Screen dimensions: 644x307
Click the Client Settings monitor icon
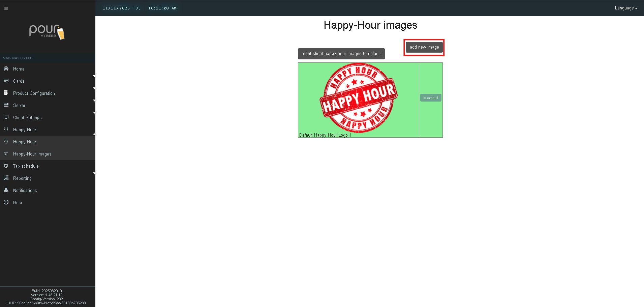point(6,117)
